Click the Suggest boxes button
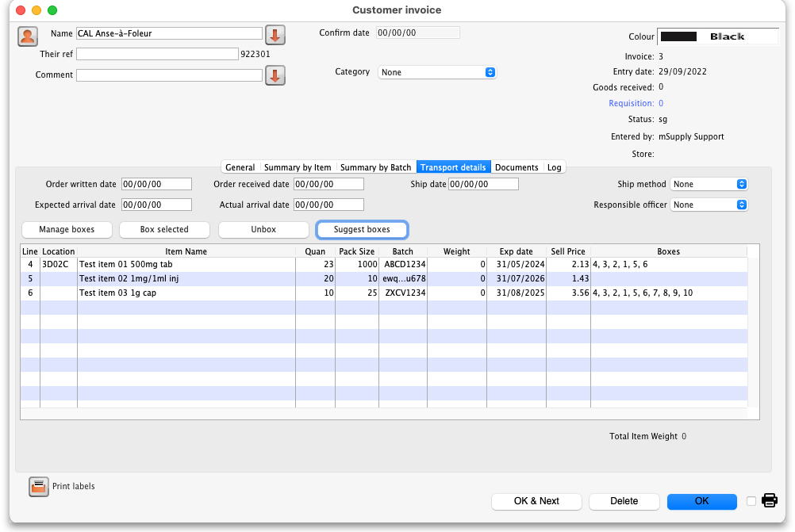The image size is (795, 532). 362,229
